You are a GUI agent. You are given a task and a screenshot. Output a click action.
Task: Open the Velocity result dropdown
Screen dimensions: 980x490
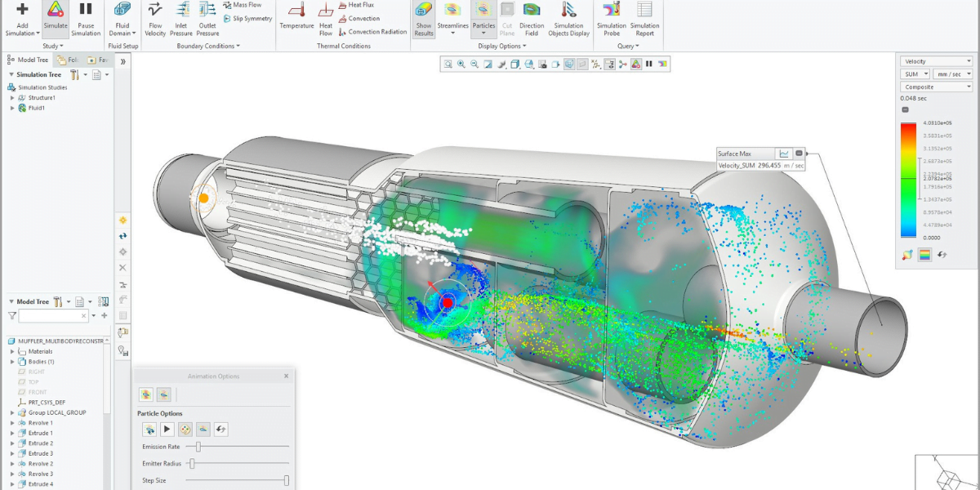936,61
